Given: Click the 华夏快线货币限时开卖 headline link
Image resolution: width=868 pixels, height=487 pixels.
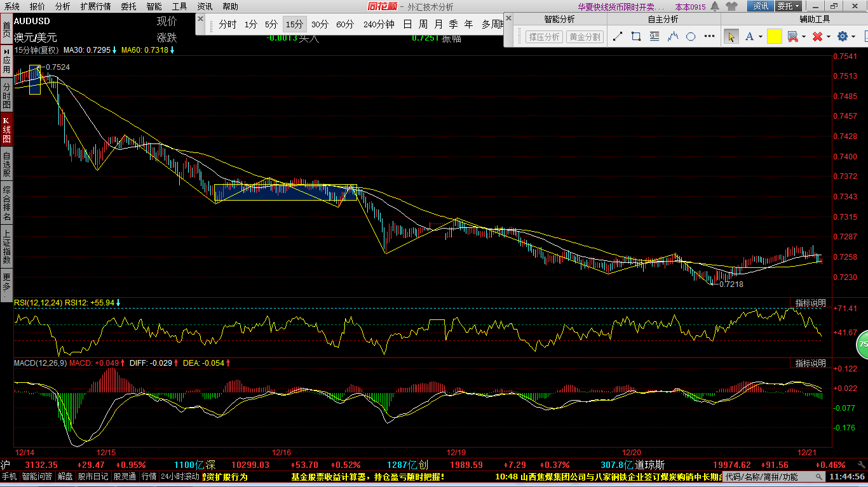Looking at the screenshot, I should tap(621, 7).
